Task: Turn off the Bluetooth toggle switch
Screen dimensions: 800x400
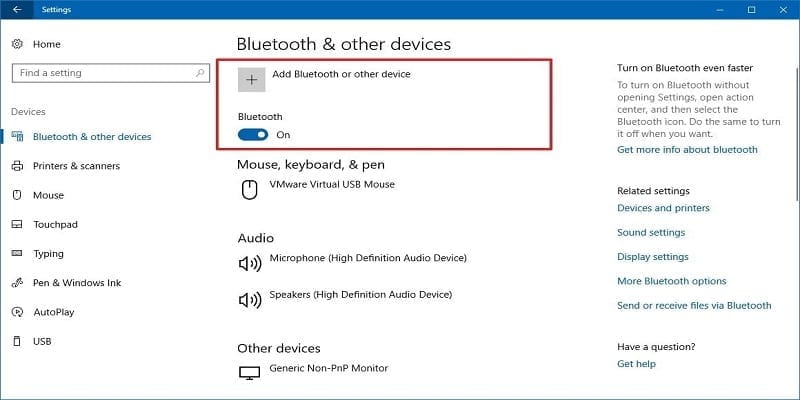Action: (253, 134)
